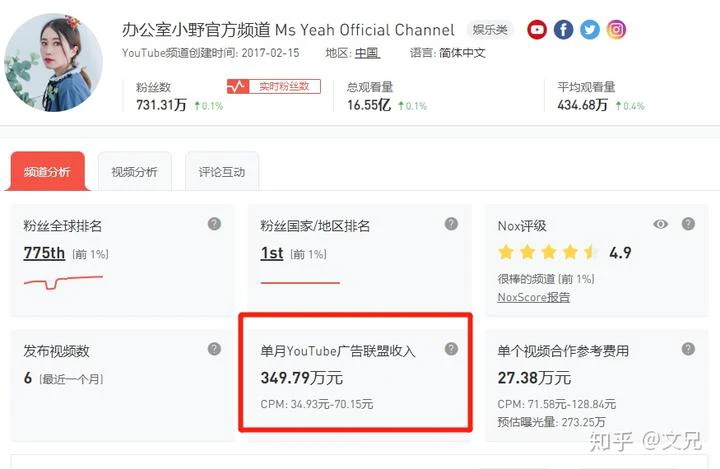The width and height of the screenshot is (720, 469).
Task: Click the 实时粉丝数 button
Action: (274, 86)
